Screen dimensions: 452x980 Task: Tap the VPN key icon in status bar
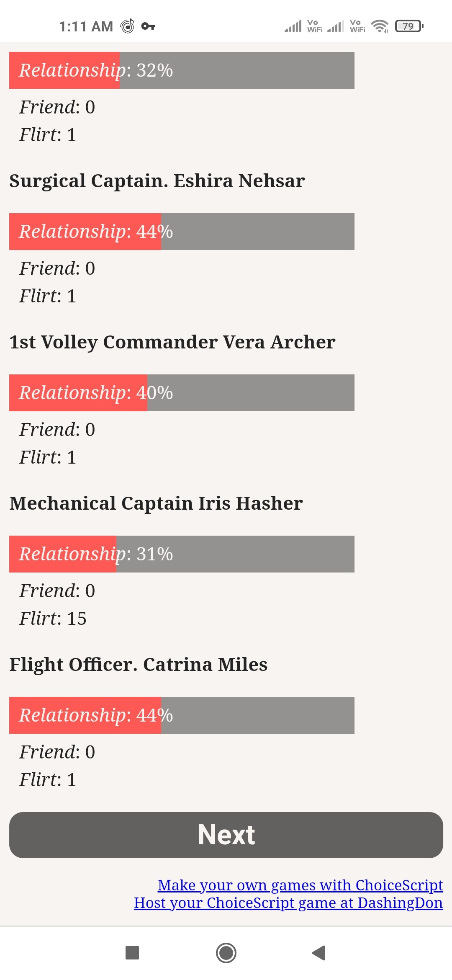148,26
